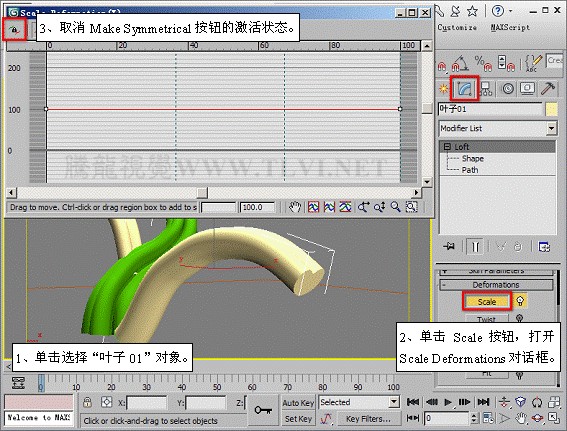Toggle Absolute/Offset transform mode icon

coord(106,402)
